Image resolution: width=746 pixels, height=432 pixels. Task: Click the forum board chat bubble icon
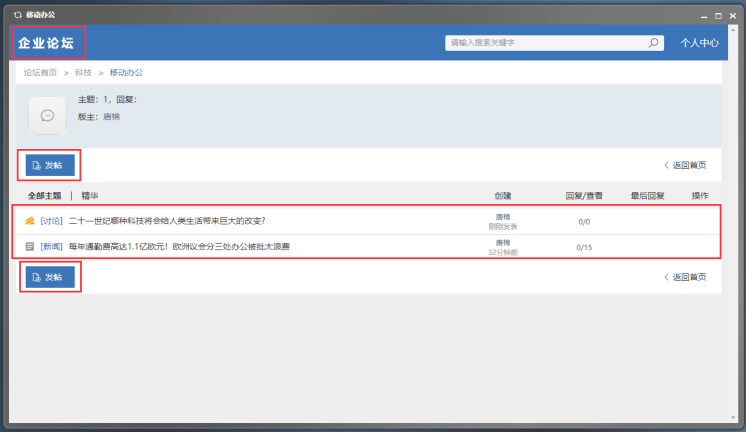(x=47, y=116)
